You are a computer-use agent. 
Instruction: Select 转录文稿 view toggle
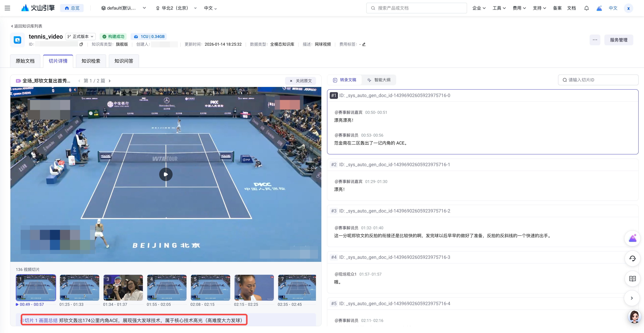point(344,80)
